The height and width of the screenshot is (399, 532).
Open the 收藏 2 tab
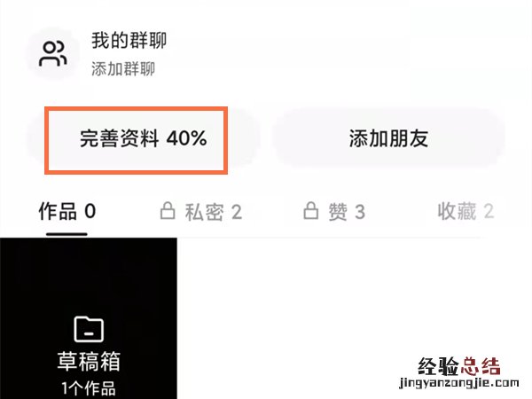tap(465, 211)
